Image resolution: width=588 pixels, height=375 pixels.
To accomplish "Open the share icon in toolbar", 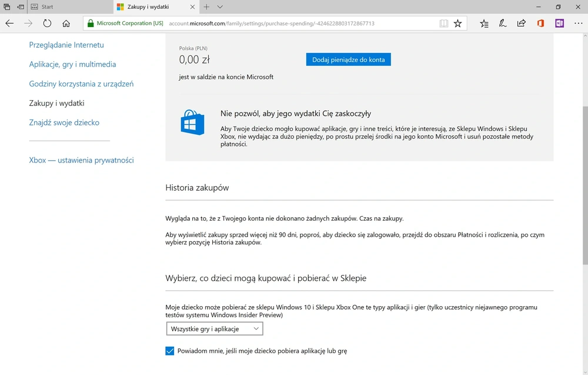I will click(x=521, y=24).
